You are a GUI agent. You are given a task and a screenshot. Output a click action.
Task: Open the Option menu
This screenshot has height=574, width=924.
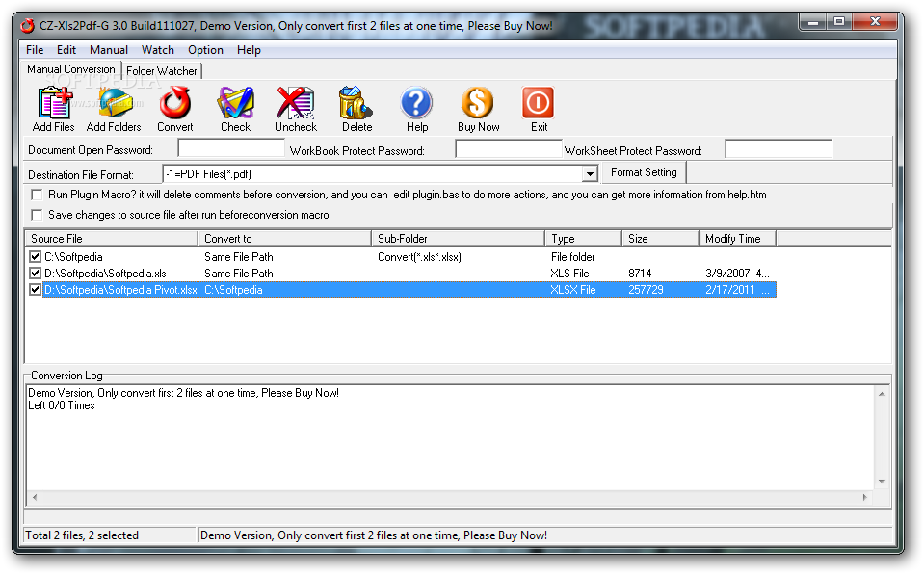pyautogui.click(x=205, y=50)
